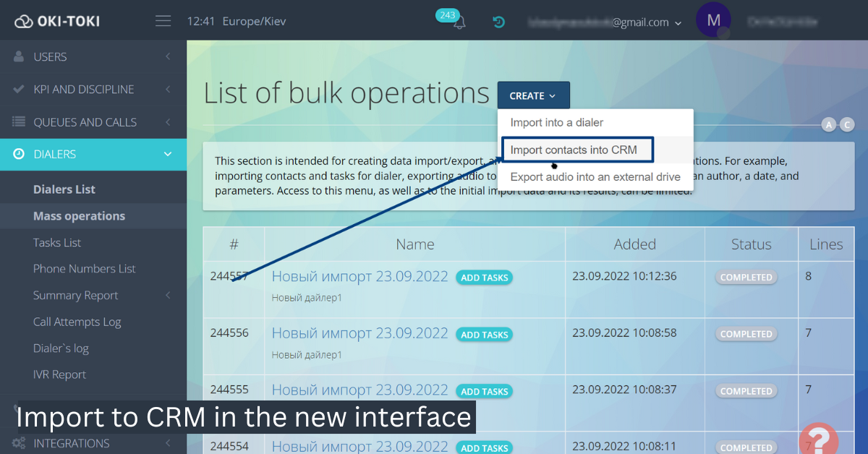Viewport: 868px width, 454px height.
Task: Choose Export audio into external drive
Action: coord(595,176)
